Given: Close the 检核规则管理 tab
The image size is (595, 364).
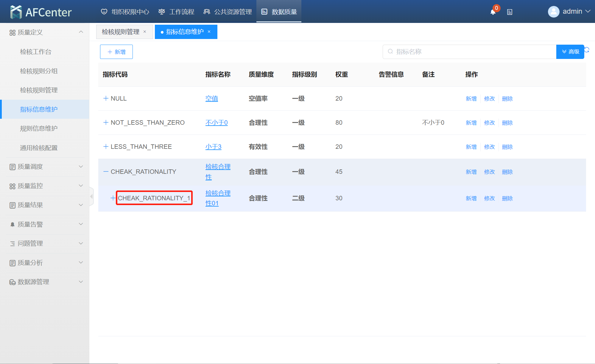Looking at the screenshot, I should (145, 32).
